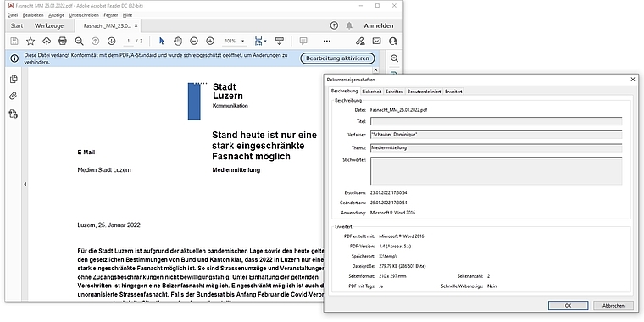Click the Medien Stadt Luzern text in document
This screenshot has height=322, width=644.
coord(104,170)
